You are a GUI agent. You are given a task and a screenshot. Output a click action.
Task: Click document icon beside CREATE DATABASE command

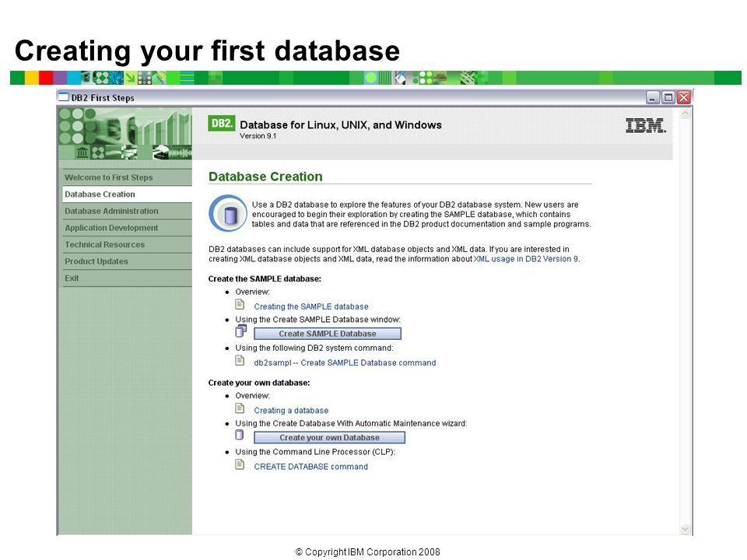[240, 464]
